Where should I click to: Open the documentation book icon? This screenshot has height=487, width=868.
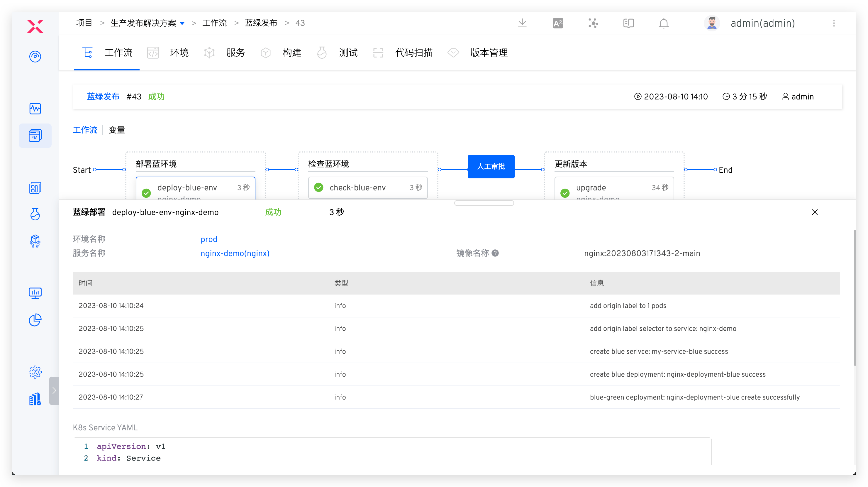coord(628,23)
